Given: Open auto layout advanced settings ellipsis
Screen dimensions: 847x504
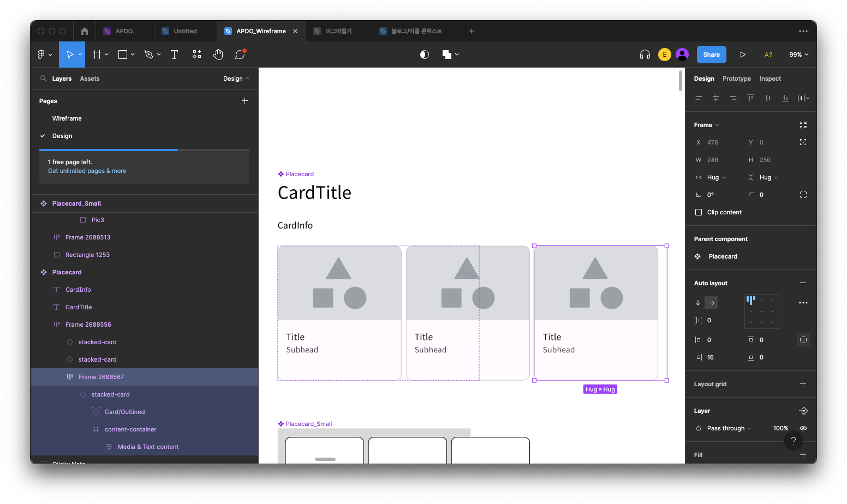Looking at the screenshot, I should 803,303.
